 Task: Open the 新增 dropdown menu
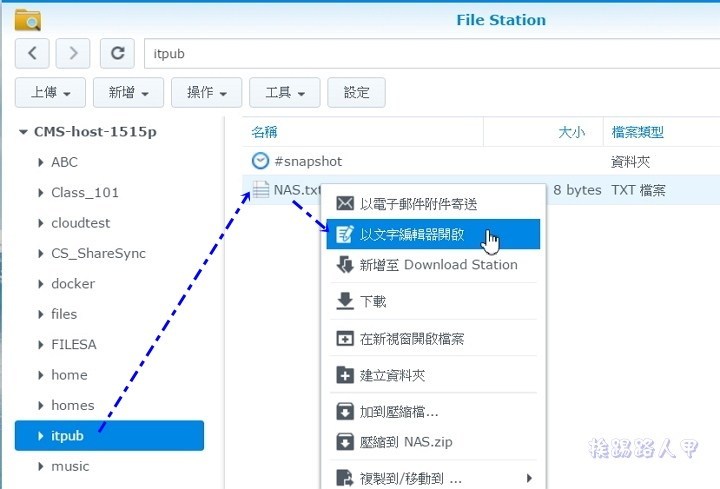[129, 93]
